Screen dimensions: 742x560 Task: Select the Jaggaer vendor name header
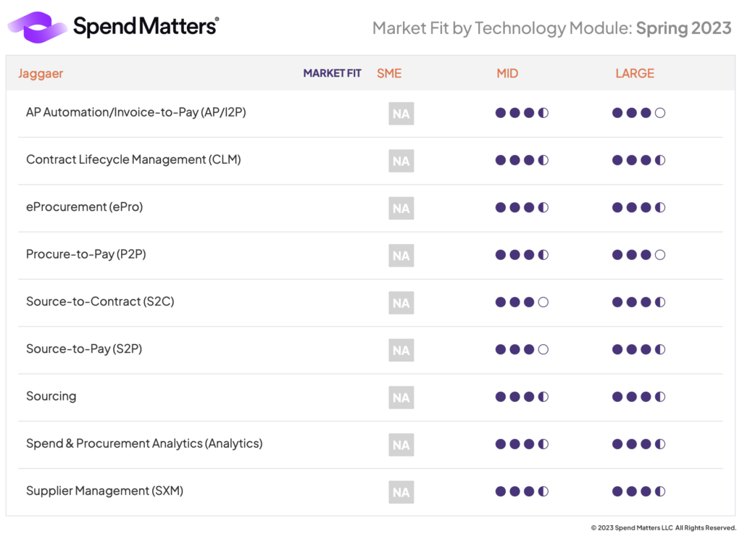pos(41,73)
